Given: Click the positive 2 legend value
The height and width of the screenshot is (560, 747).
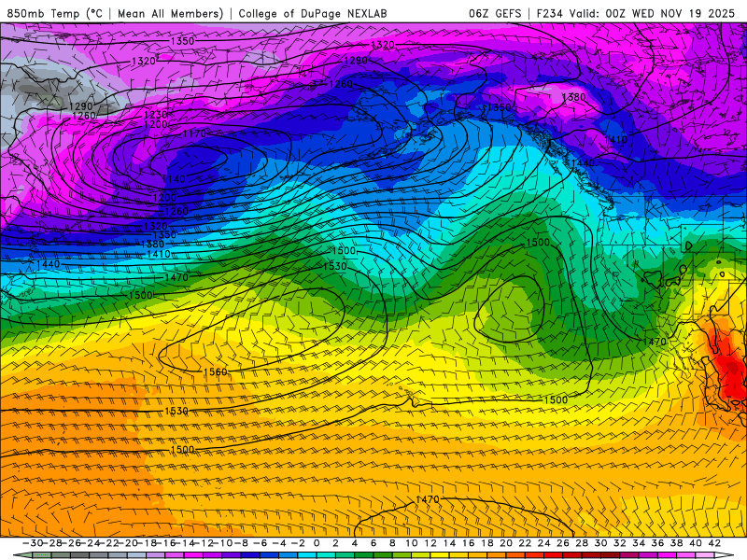Looking at the screenshot, I should point(336,543).
